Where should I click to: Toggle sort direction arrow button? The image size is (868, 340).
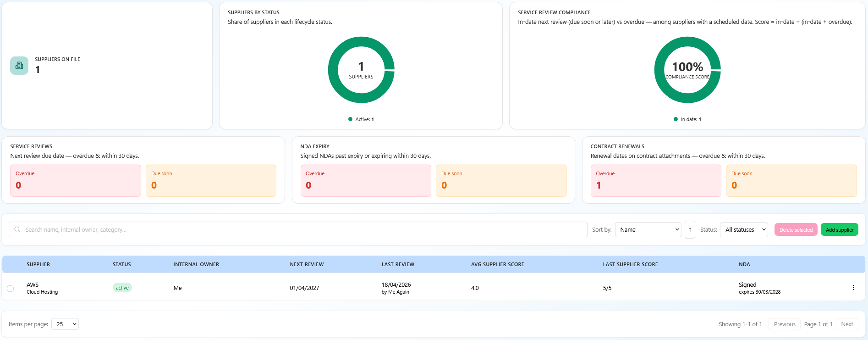690,229
